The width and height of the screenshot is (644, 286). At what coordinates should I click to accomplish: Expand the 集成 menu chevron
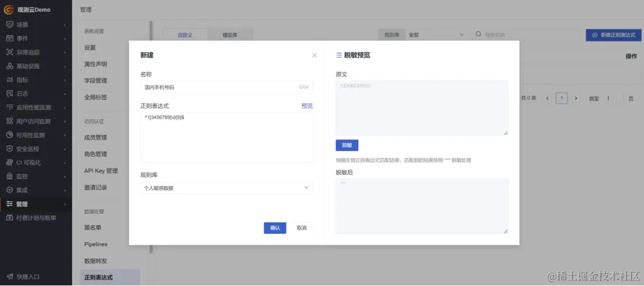point(65,191)
